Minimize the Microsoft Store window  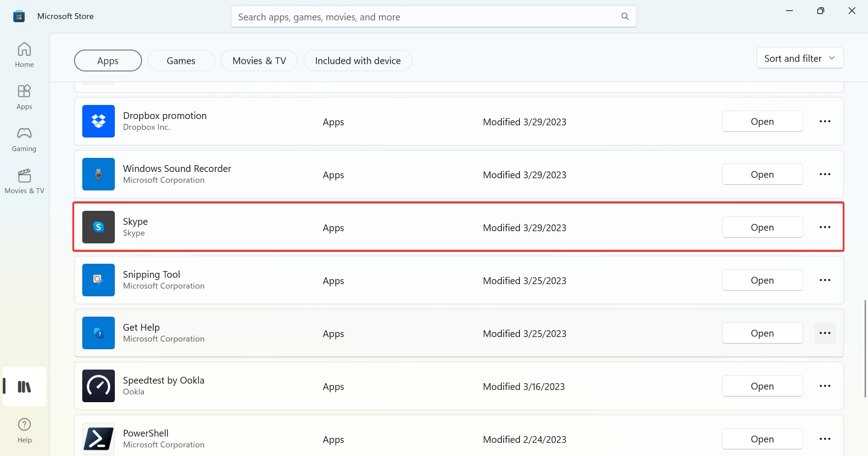point(790,11)
